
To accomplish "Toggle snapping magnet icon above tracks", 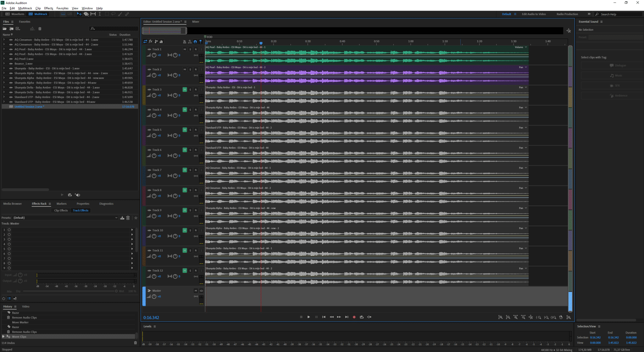I will 195,41.
